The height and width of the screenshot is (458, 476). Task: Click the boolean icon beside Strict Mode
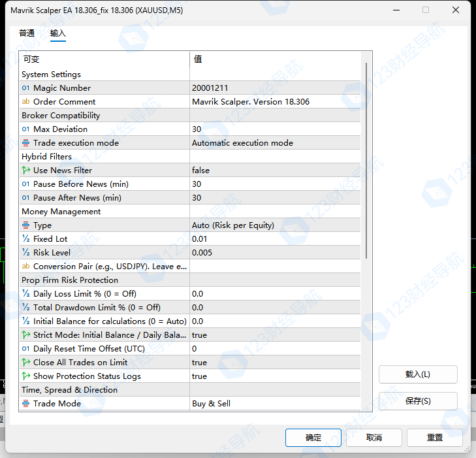[x=26, y=335]
